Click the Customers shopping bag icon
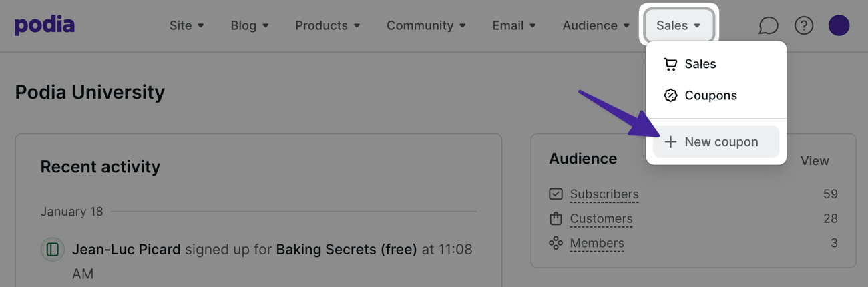This screenshot has width=868, height=287. point(556,218)
